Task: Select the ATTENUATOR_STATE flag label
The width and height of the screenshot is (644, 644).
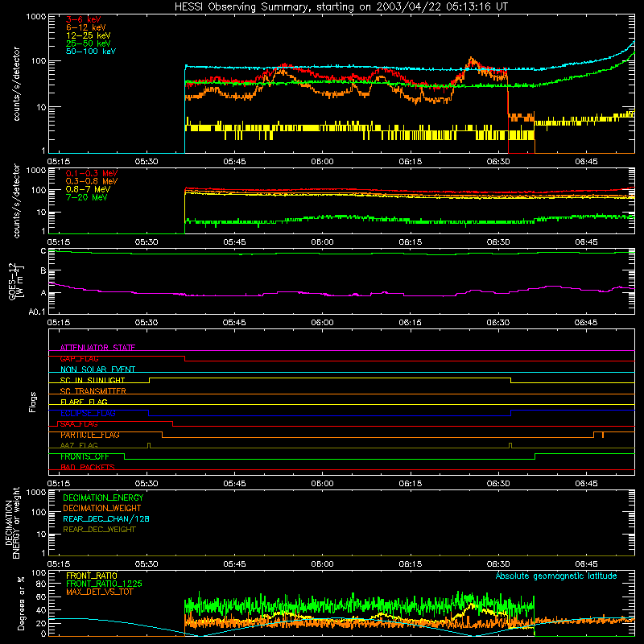Action: click(x=97, y=348)
